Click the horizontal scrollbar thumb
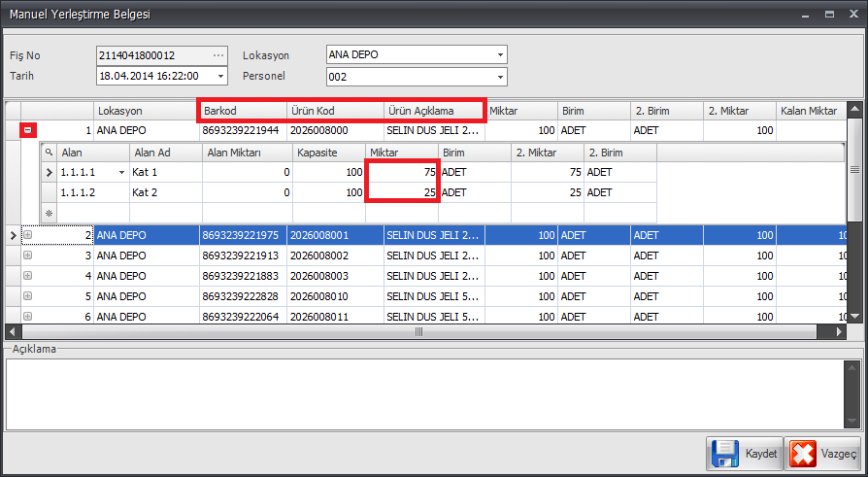This screenshot has width=868, height=477. point(419,332)
